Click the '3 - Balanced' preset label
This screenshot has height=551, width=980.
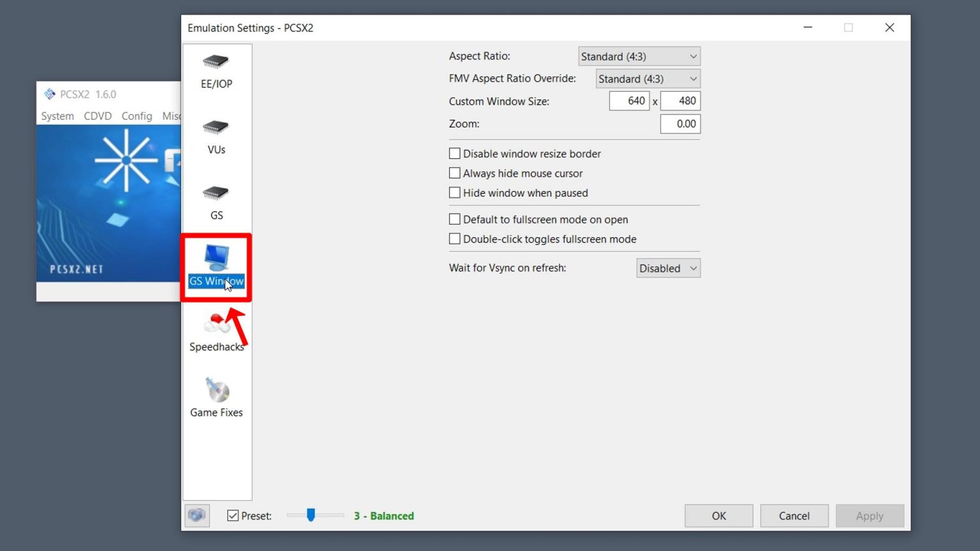coord(384,516)
